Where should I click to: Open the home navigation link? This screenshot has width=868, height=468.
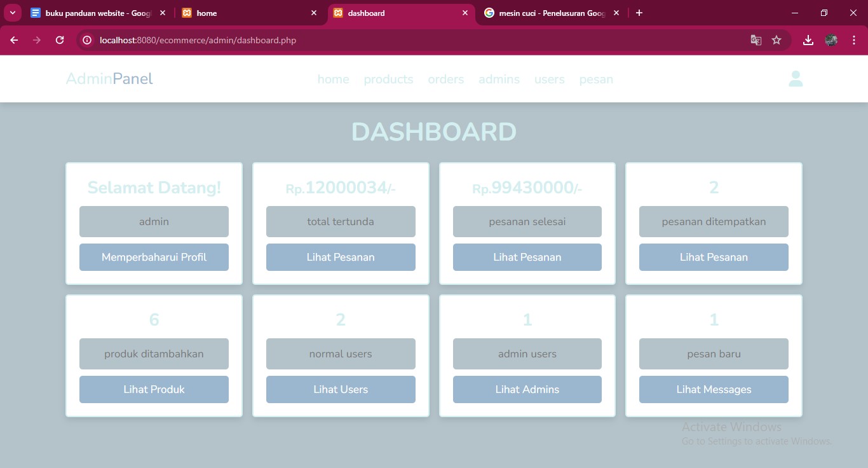(x=334, y=79)
